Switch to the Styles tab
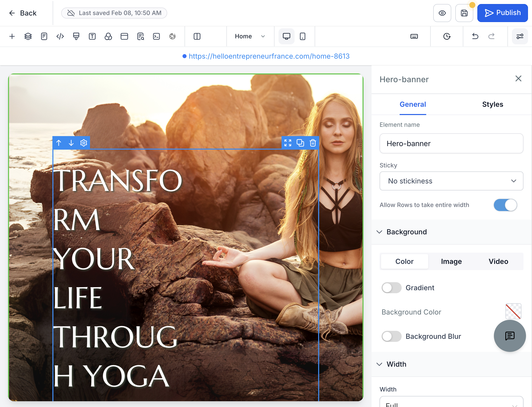532x407 pixels. (x=492, y=104)
